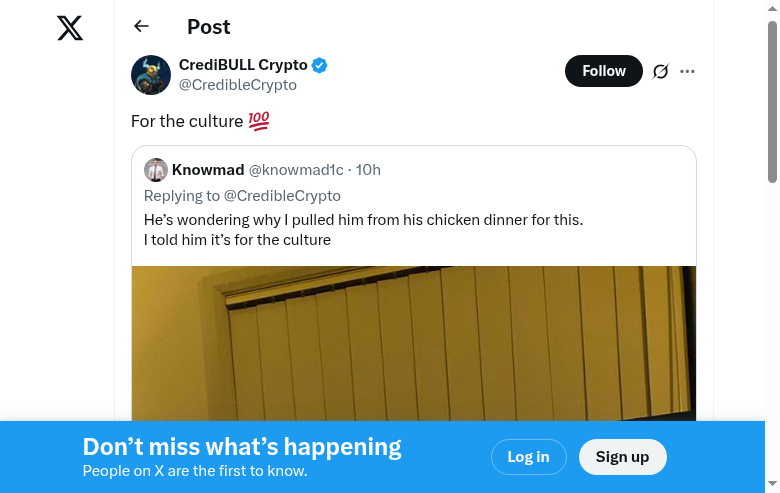Click the 100 emoji in the post
The height and width of the screenshot is (493, 780).
click(259, 121)
